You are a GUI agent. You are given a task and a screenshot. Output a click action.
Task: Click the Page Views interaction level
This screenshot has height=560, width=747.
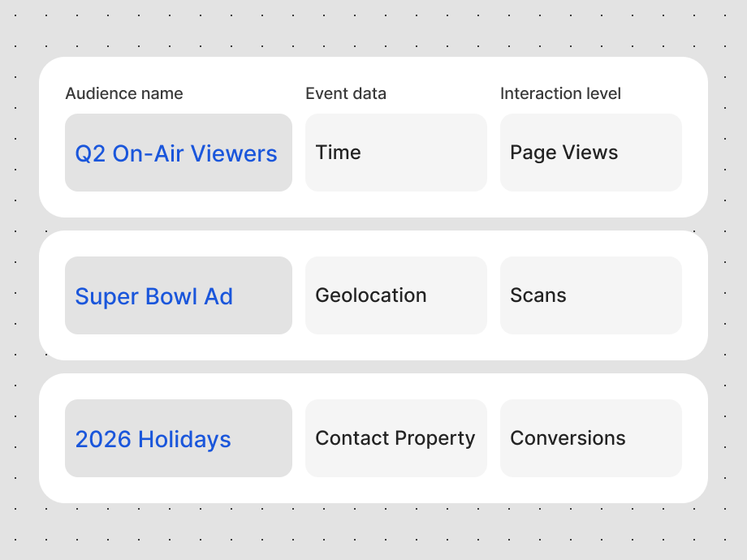(591, 153)
